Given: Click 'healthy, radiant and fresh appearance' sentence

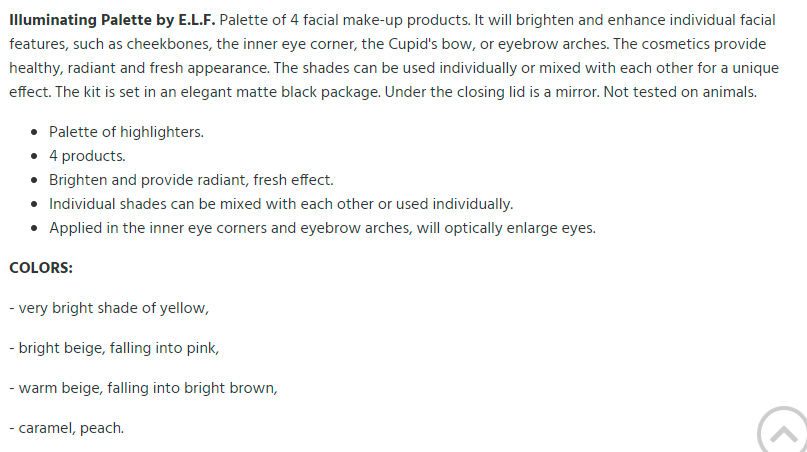Looking at the screenshot, I should (139, 68).
